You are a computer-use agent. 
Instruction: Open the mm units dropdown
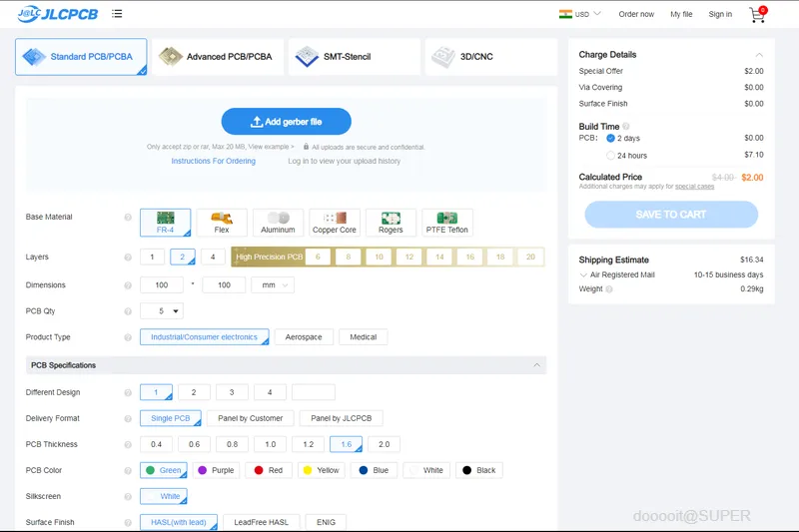coord(273,285)
